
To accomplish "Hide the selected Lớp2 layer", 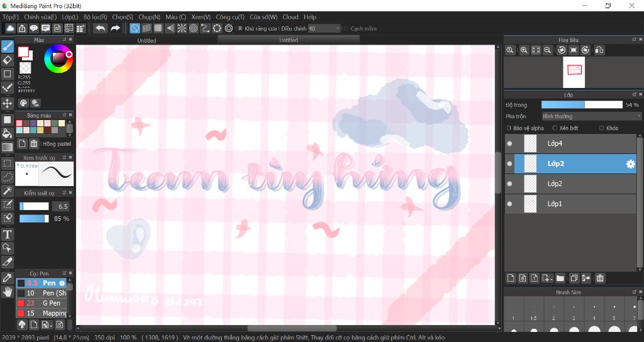I will [509, 163].
